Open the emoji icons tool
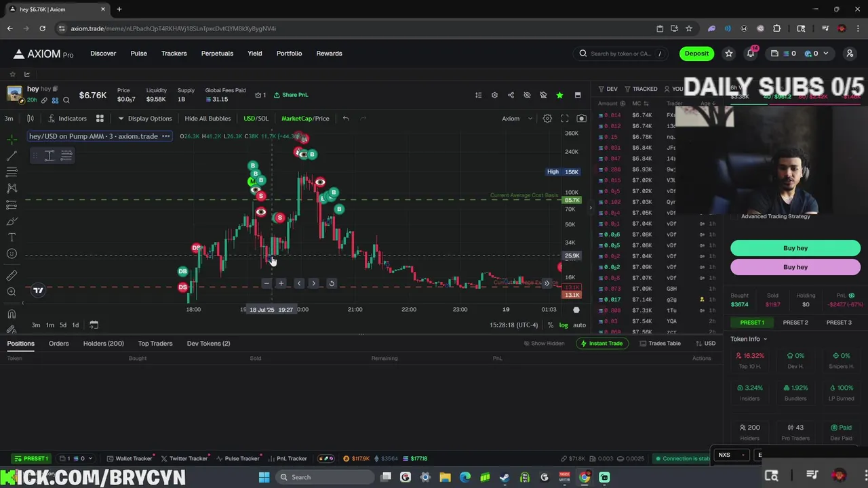868x488 pixels. (x=12, y=253)
